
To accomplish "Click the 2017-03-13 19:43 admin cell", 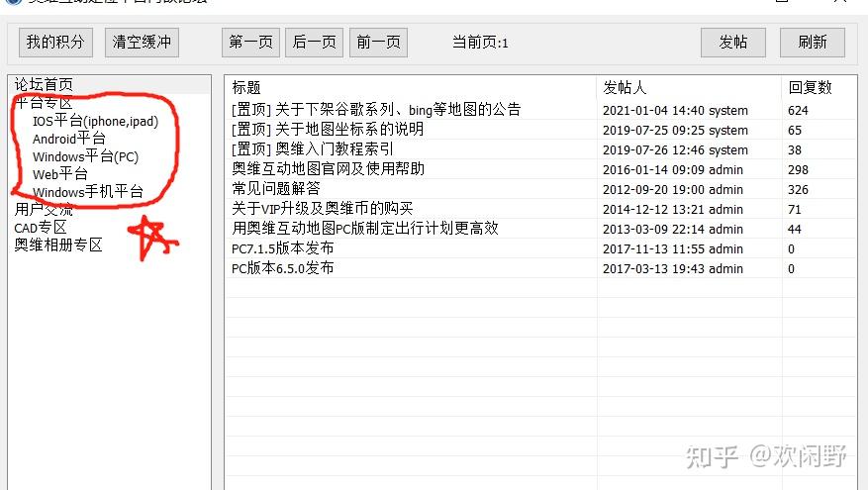I will click(673, 269).
